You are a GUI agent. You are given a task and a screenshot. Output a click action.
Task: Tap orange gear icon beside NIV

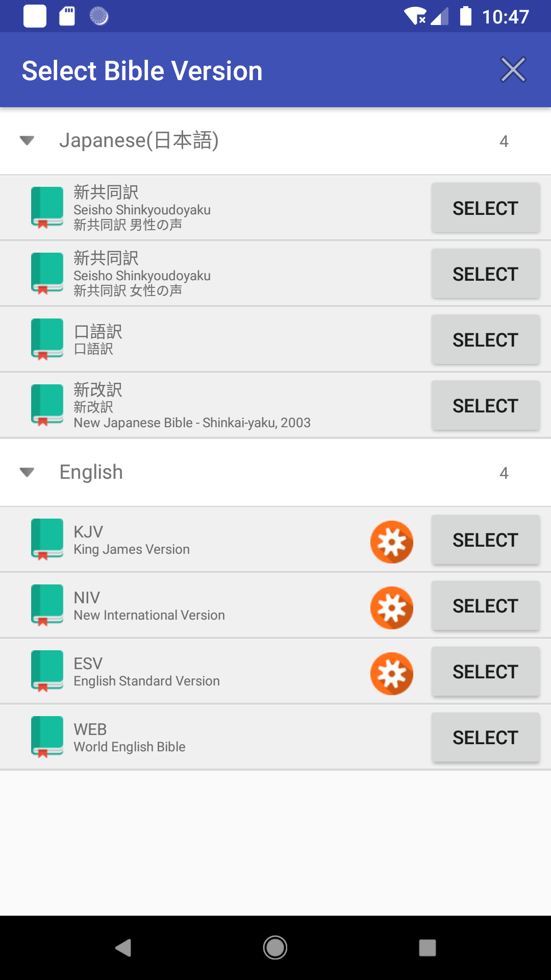click(x=391, y=607)
